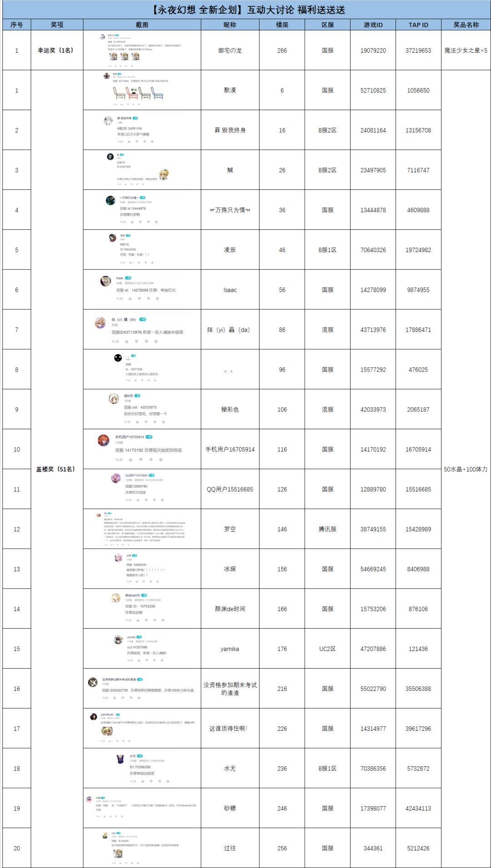Click the 盖楼奖（51名）award cell
The width and height of the screenshot is (491, 868).
[57, 469]
